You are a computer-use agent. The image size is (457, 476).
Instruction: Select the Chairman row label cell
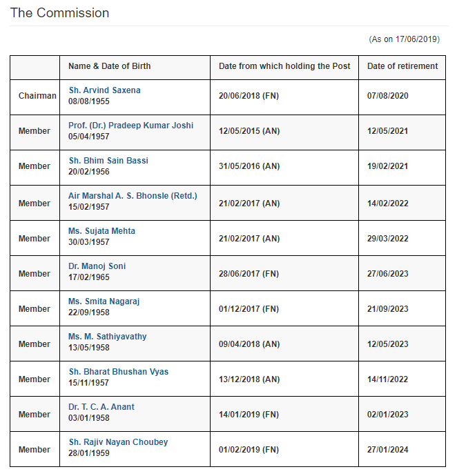coord(35,97)
